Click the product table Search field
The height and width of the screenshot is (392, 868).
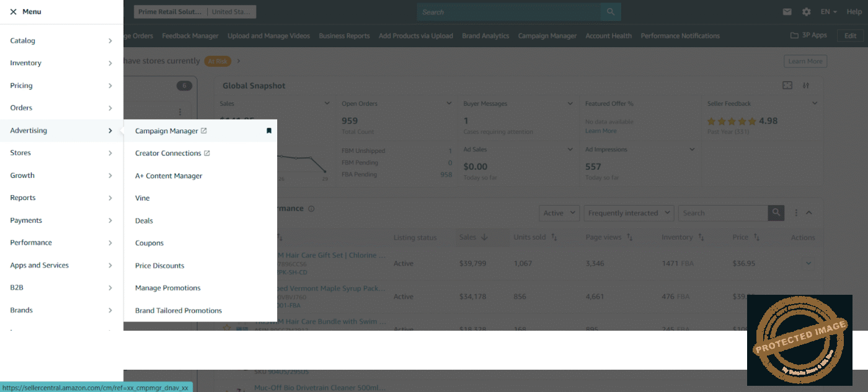tap(723, 212)
